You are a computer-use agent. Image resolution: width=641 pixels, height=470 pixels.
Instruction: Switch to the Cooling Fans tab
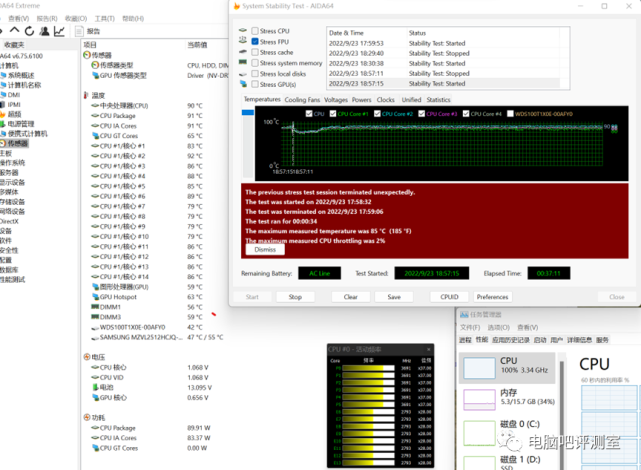pyautogui.click(x=302, y=100)
